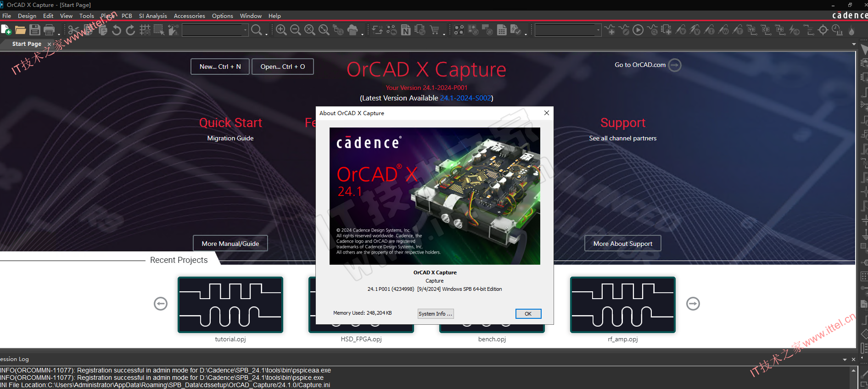
Task: Click the Current probe marker icon
Action: click(709, 30)
